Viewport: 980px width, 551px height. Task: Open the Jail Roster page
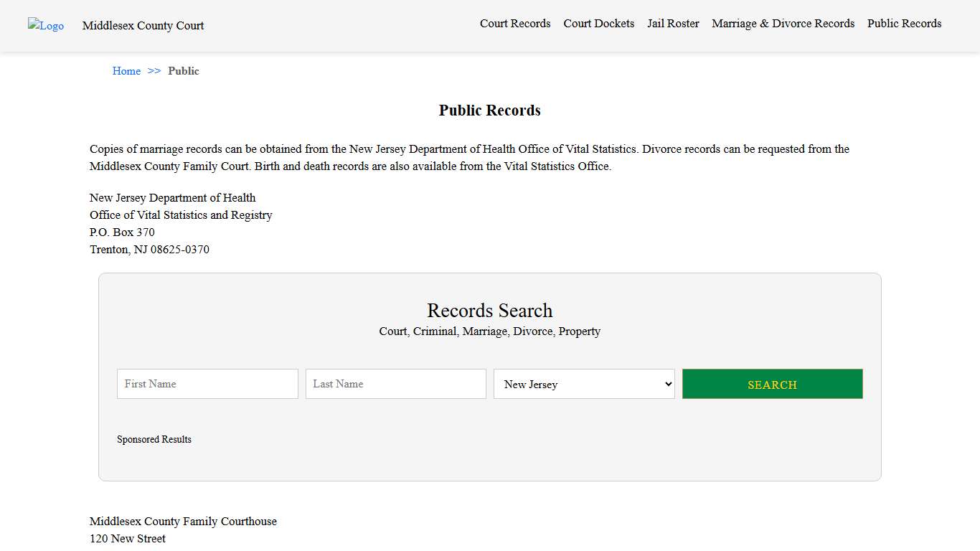coord(673,24)
